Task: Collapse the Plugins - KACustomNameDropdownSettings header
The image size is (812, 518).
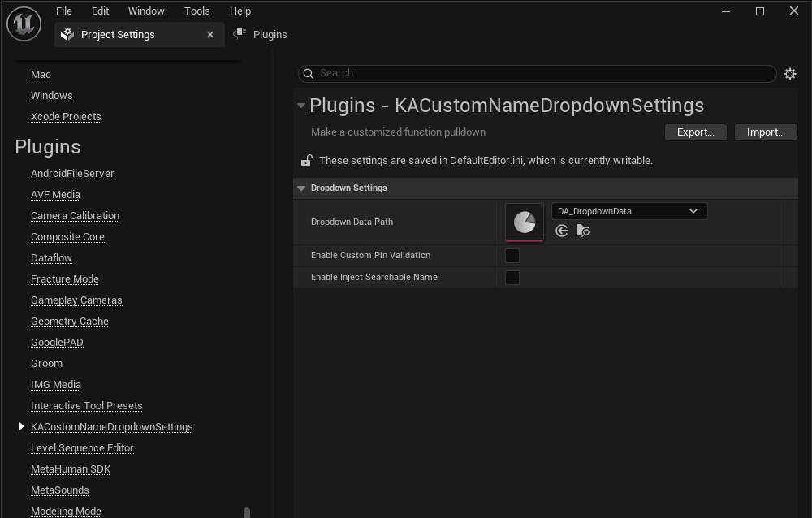Action: (x=301, y=106)
